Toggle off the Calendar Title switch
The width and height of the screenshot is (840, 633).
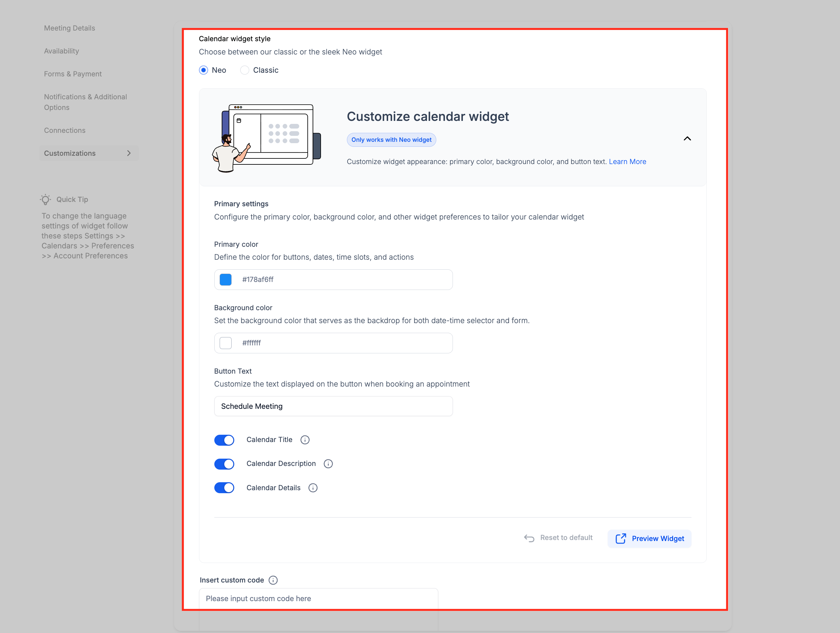pos(224,440)
